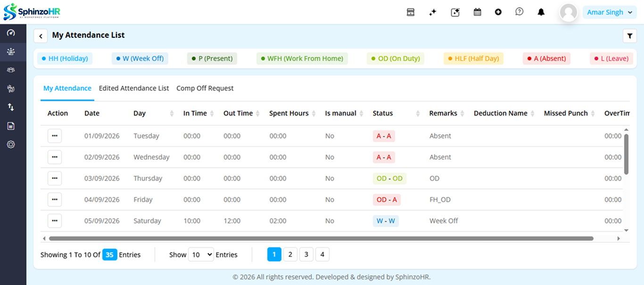
Task: Click the plus circle icon in header
Action: pyautogui.click(x=498, y=12)
